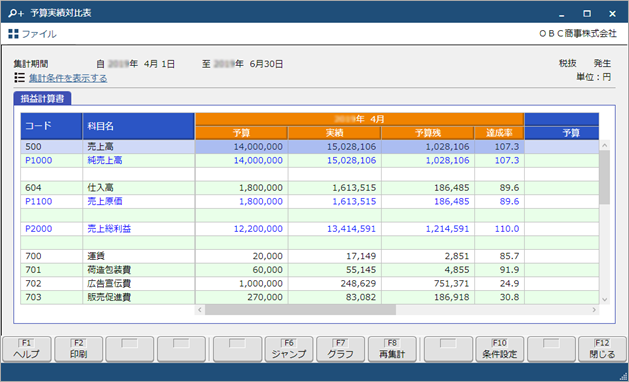The image size is (629, 382).
Task: Click achievement rate 30.8
Action: 509,297
